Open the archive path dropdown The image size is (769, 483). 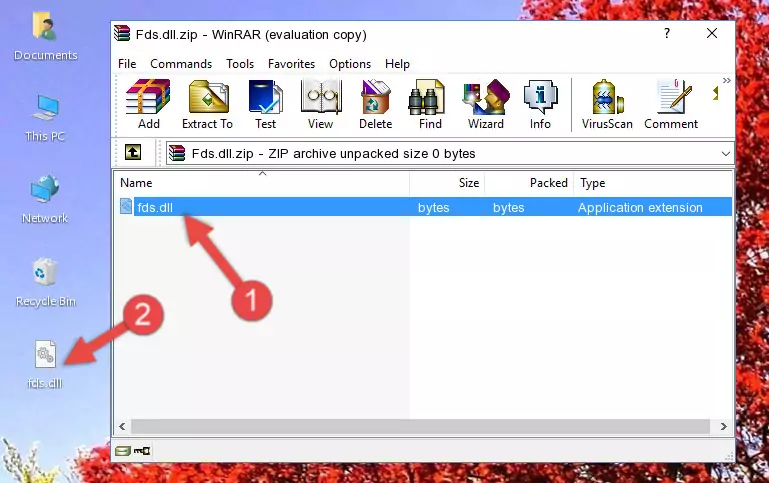point(726,153)
